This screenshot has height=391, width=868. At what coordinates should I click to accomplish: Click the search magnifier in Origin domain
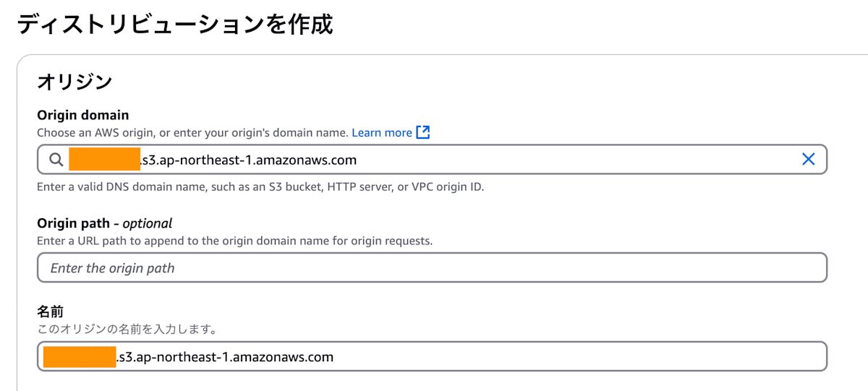pyautogui.click(x=56, y=160)
